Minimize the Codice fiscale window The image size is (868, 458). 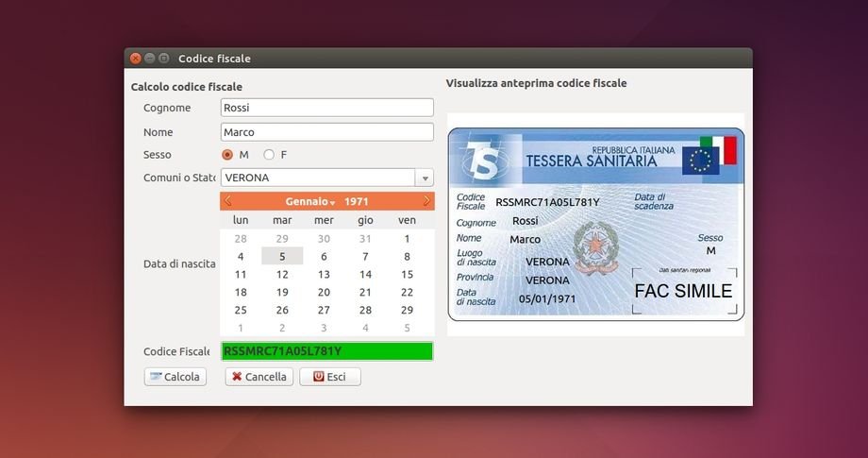[x=149, y=59]
